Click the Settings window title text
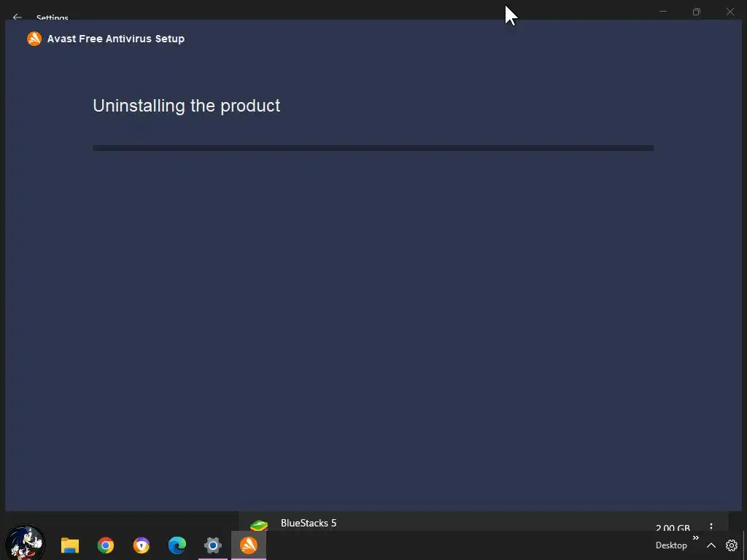 53,17
